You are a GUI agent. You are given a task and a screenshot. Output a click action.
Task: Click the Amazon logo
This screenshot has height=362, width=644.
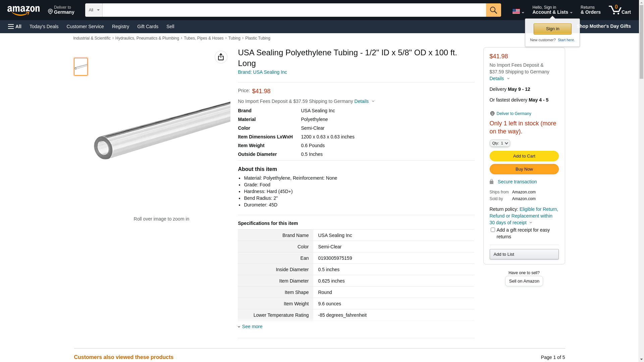[x=23, y=10]
